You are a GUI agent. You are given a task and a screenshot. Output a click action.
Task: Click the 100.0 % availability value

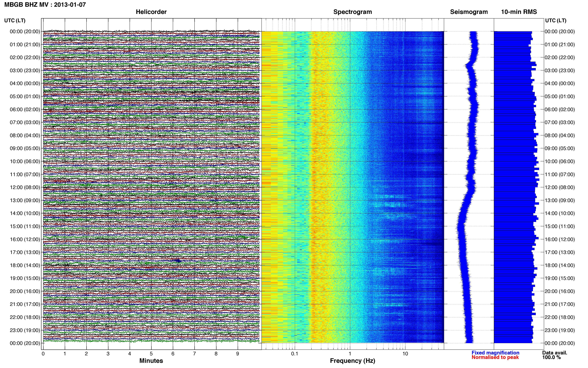point(552,357)
